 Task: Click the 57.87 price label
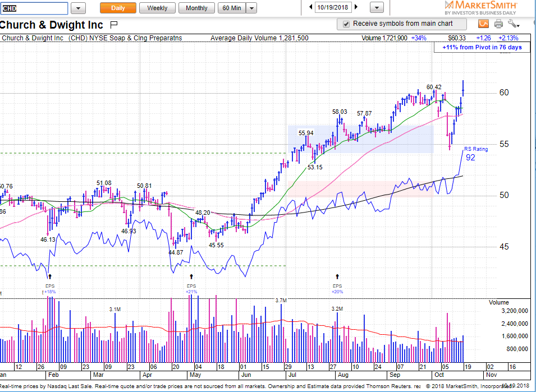pos(364,113)
